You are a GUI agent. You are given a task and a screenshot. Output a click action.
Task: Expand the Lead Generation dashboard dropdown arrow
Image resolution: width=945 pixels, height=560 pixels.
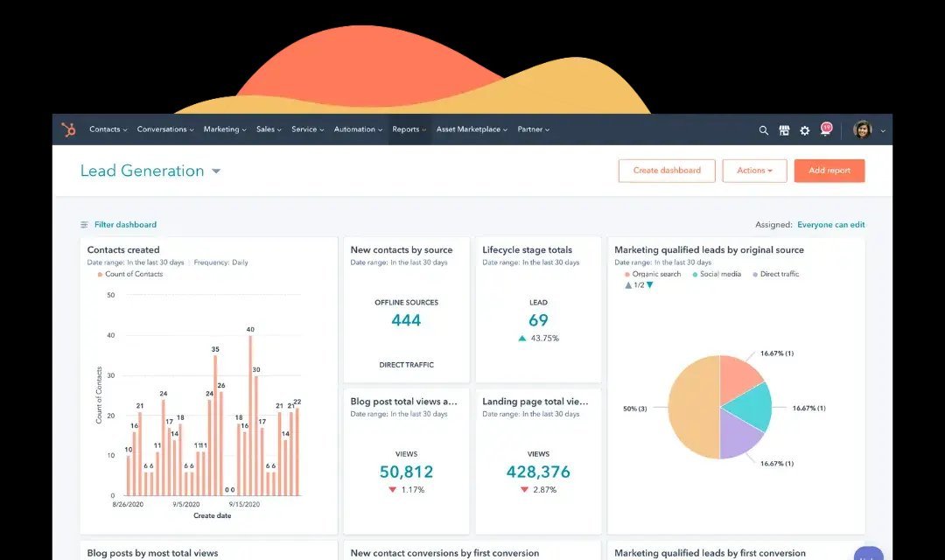coord(216,171)
